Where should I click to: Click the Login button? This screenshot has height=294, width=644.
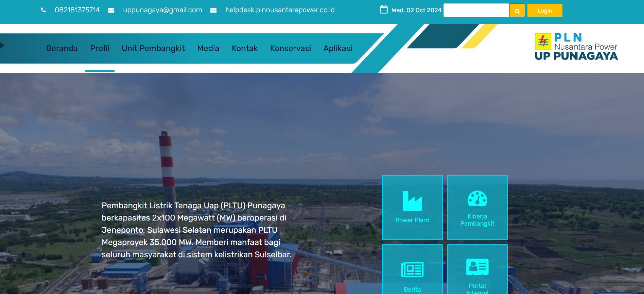click(545, 11)
